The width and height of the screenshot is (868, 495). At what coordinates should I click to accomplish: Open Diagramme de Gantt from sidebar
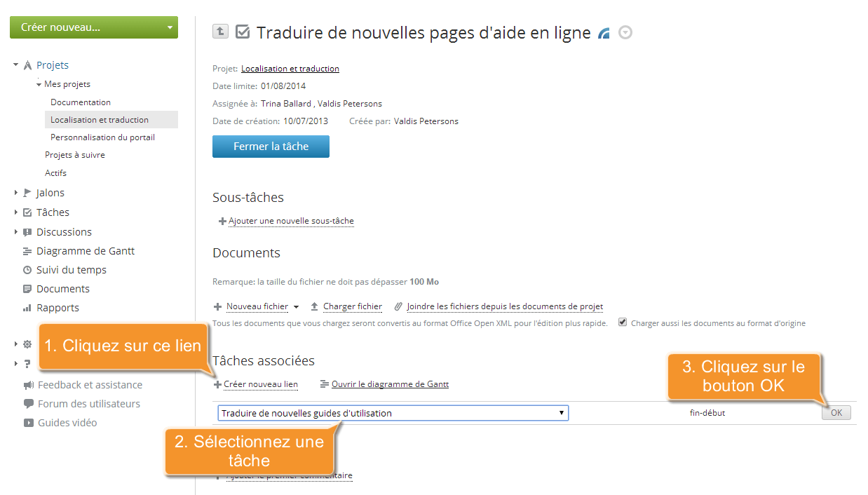coord(86,251)
